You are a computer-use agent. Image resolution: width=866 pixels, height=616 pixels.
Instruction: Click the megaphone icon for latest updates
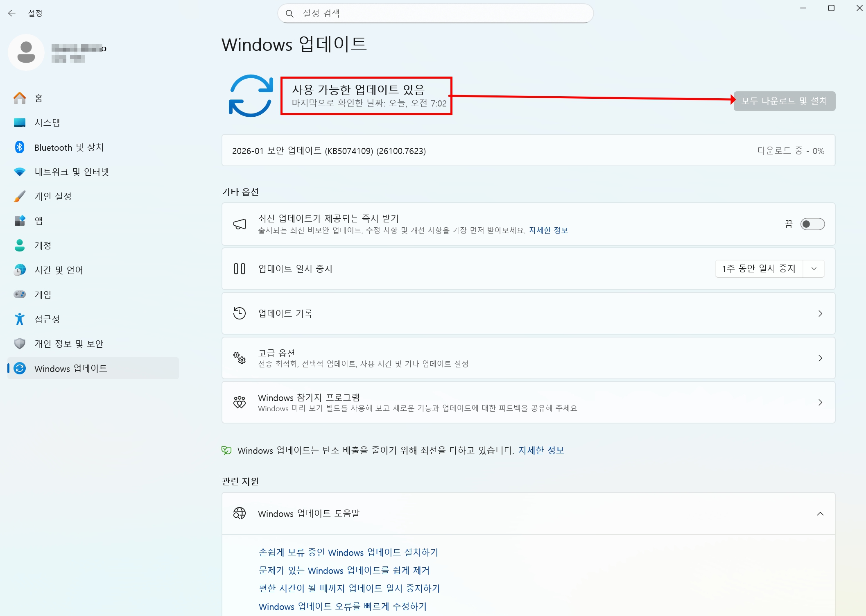(240, 224)
